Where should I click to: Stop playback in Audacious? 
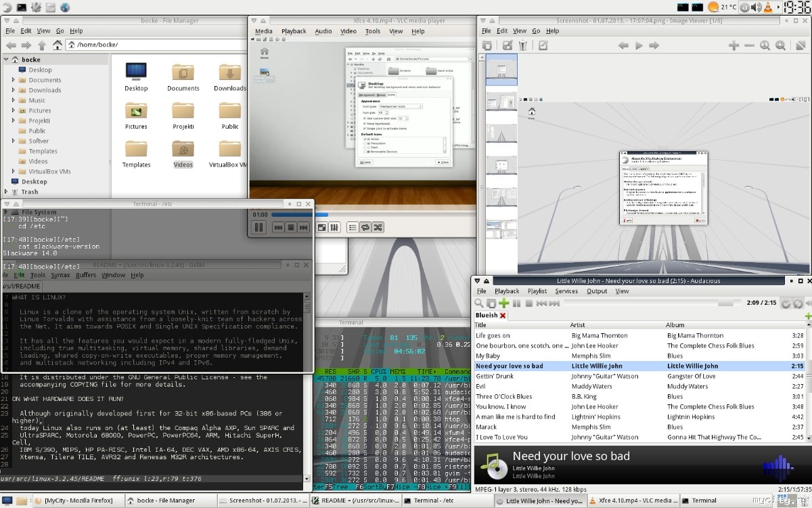pyautogui.click(x=528, y=303)
